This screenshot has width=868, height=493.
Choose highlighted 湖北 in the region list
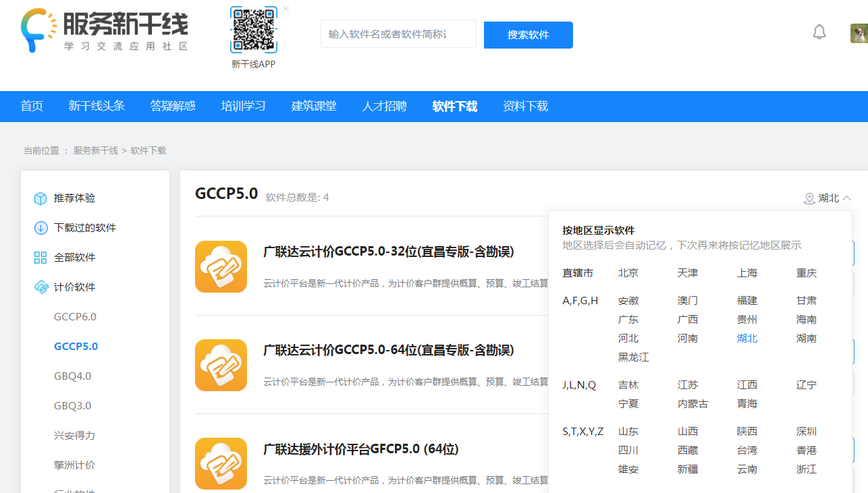coord(747,339)
